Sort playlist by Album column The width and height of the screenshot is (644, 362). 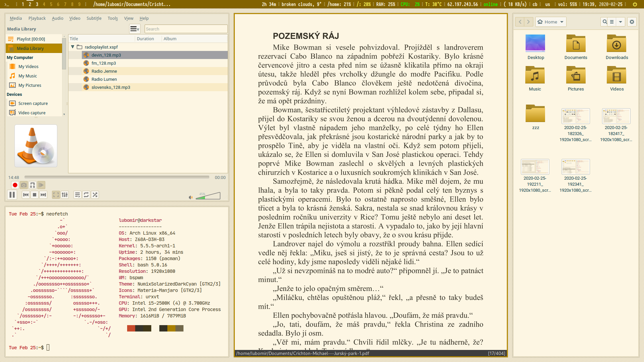coord(195,39)
